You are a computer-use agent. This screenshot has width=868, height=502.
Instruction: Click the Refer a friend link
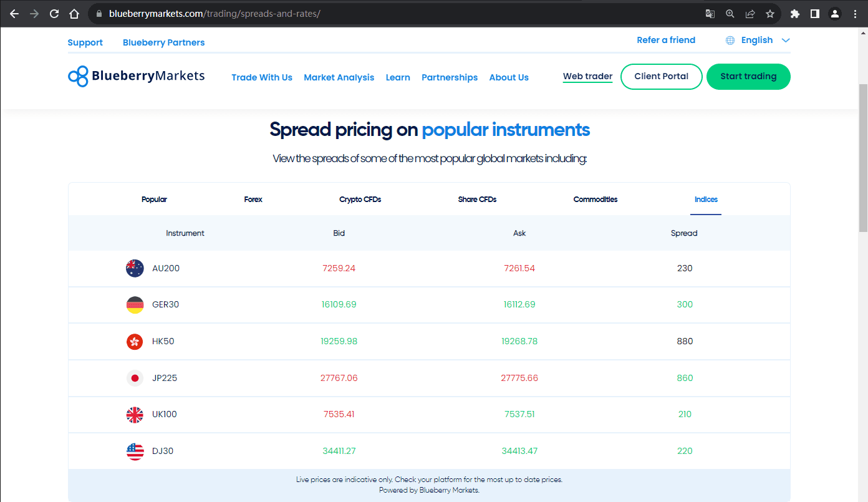(x=666, y=40)
